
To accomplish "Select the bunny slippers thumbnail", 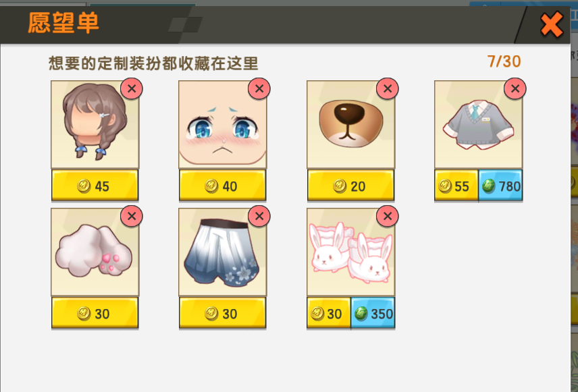I will [x=350, y=252].
